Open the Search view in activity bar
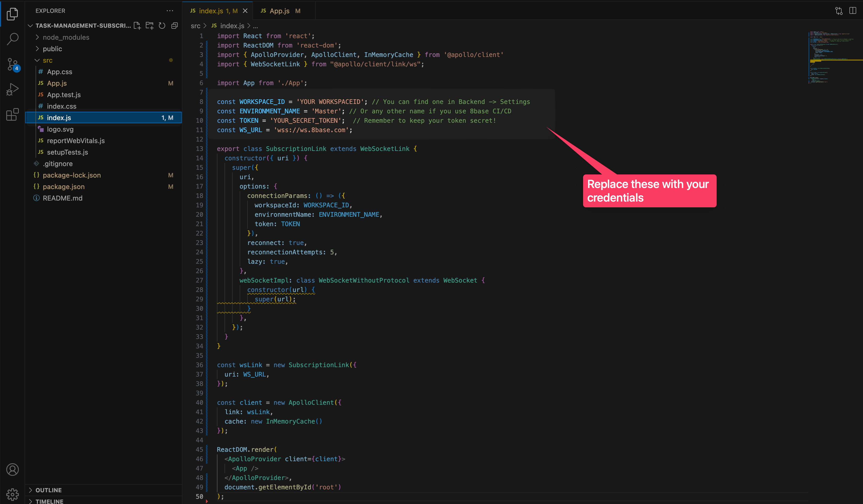The width and height of the screenshot is (863, 504). [12, 39]
